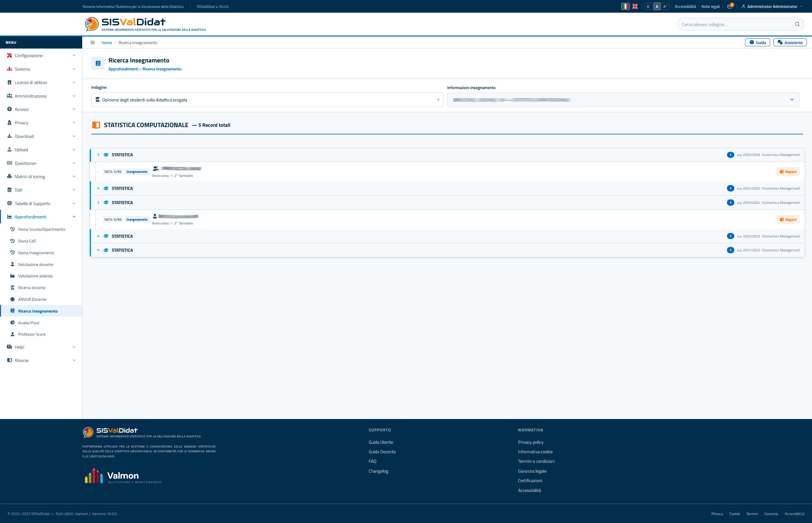The width and height of the screenshot is (812, 523).
Task: Click record count badge for a.a. 2024/2025
Action: coord(730,189)
